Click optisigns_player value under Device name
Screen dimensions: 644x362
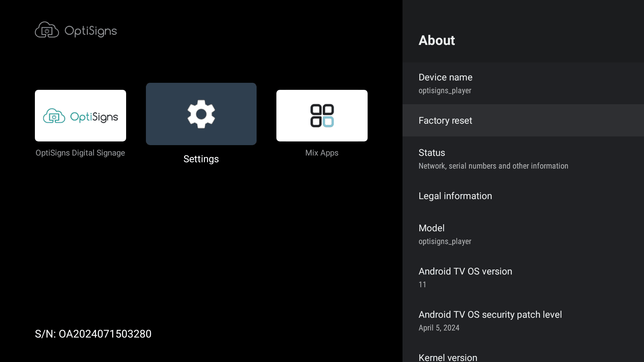(x=445, y=91)
